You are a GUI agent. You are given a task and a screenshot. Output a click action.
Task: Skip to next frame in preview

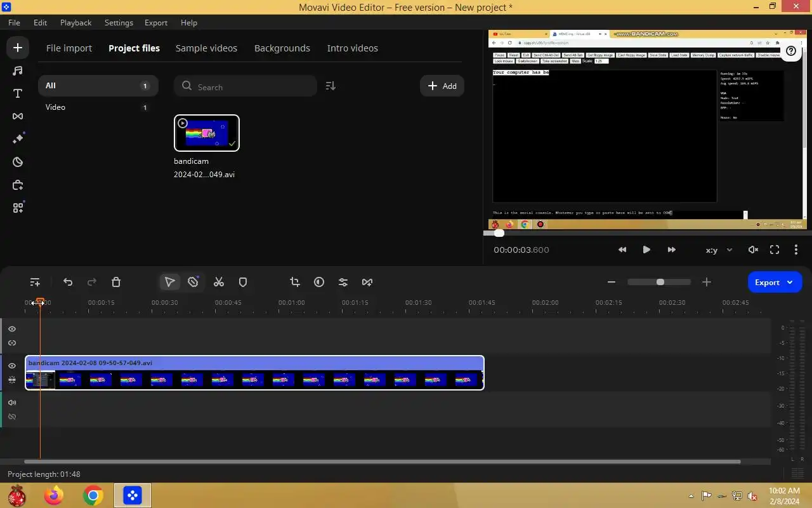click(671, 250)
